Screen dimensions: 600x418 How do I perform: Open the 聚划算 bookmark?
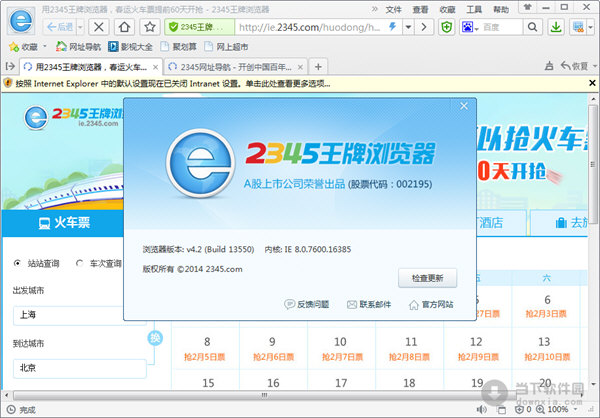click(179, 47)
